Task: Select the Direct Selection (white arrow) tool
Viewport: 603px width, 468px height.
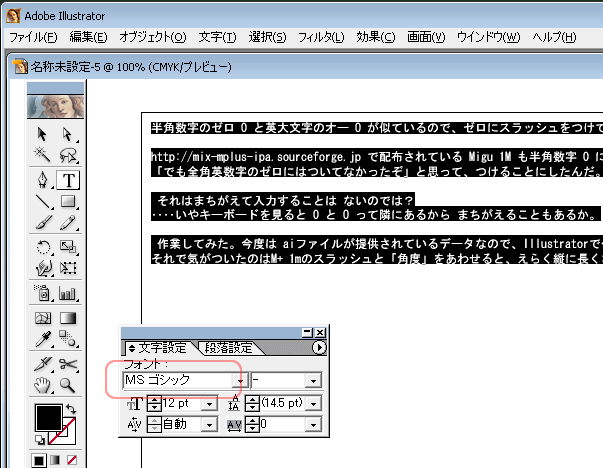Action: pyautogui.click(x=68, y=134)
